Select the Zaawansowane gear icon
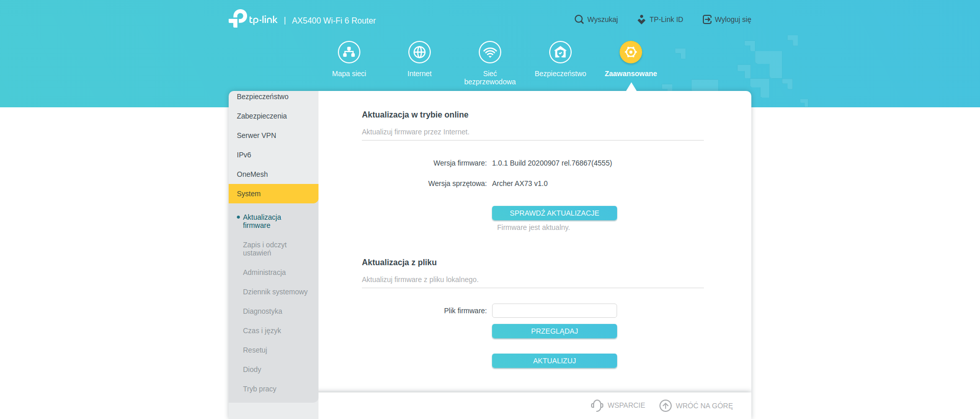The width and height of the screenshot is (980, 419). pyautogui.click(x=631, y=52)
